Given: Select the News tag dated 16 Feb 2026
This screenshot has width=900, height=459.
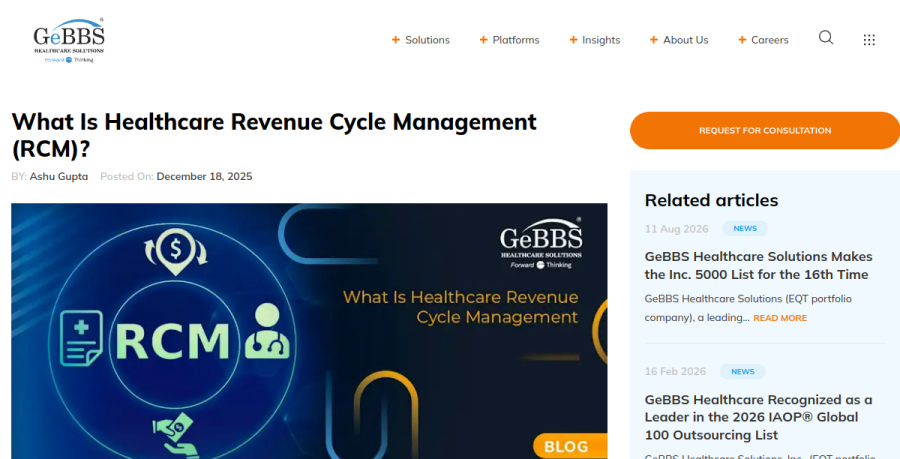Looking at the screenshot, I should [x=743, y=372].
